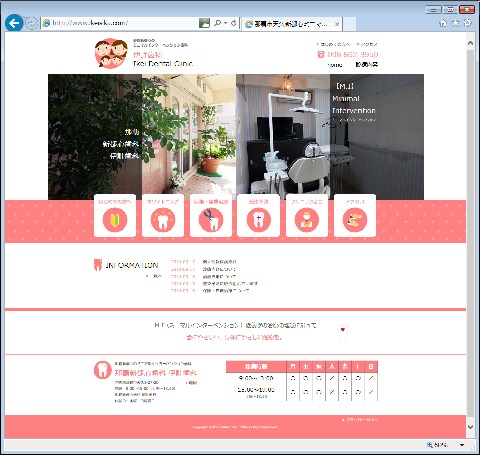The height and width of the screenshot is (455, 480).
Task: Click the tooth icon beside INFORMATION
Action: (98, 265)
